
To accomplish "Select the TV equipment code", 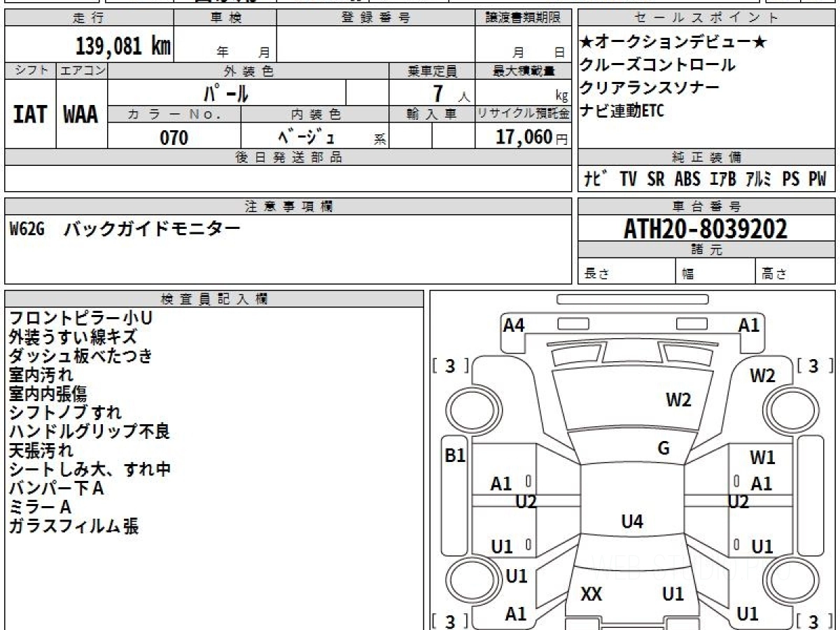I will [x=628, y=179].
